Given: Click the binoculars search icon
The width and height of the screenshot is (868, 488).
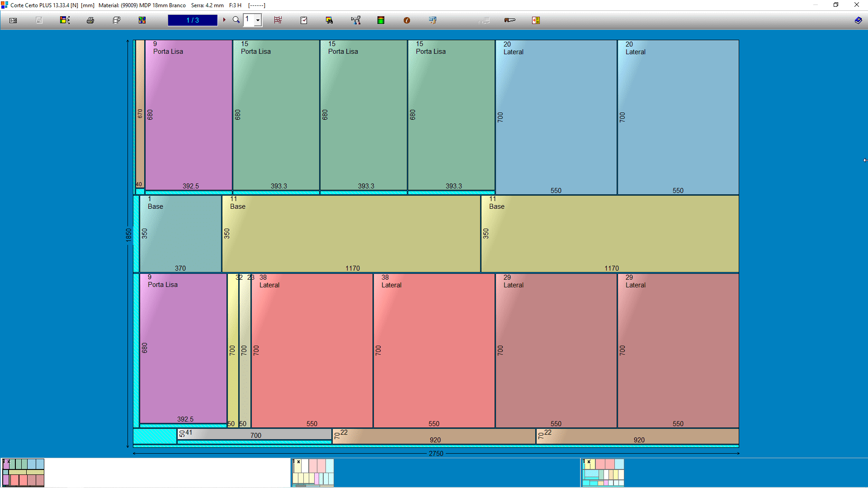Looking at the screenshot, I should point(329,20).
